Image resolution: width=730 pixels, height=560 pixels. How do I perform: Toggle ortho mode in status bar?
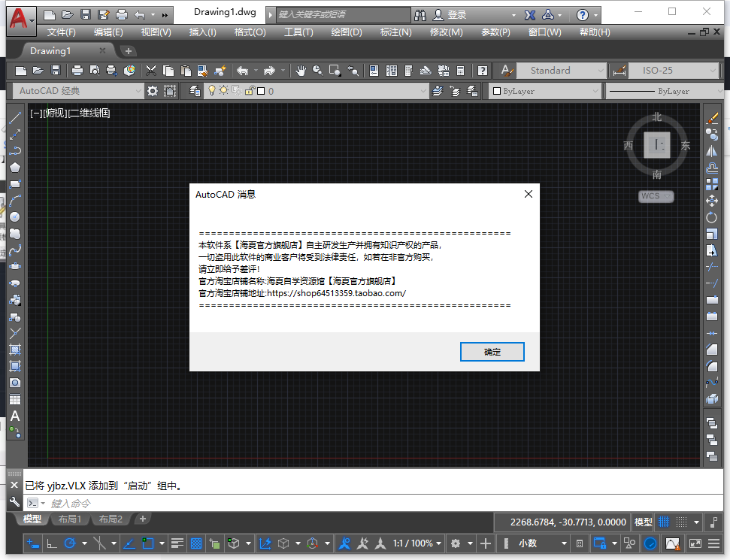(52, 543)
